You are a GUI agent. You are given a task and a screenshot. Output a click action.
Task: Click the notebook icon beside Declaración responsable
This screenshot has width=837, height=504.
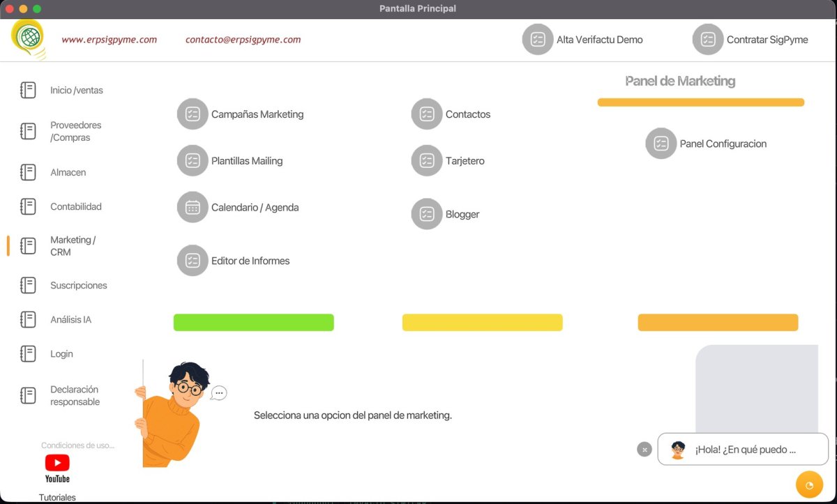point(28,395)
